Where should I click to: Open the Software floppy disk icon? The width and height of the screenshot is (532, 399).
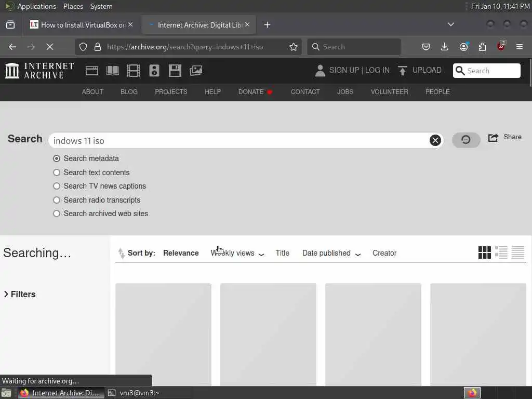tap(175, 71)
